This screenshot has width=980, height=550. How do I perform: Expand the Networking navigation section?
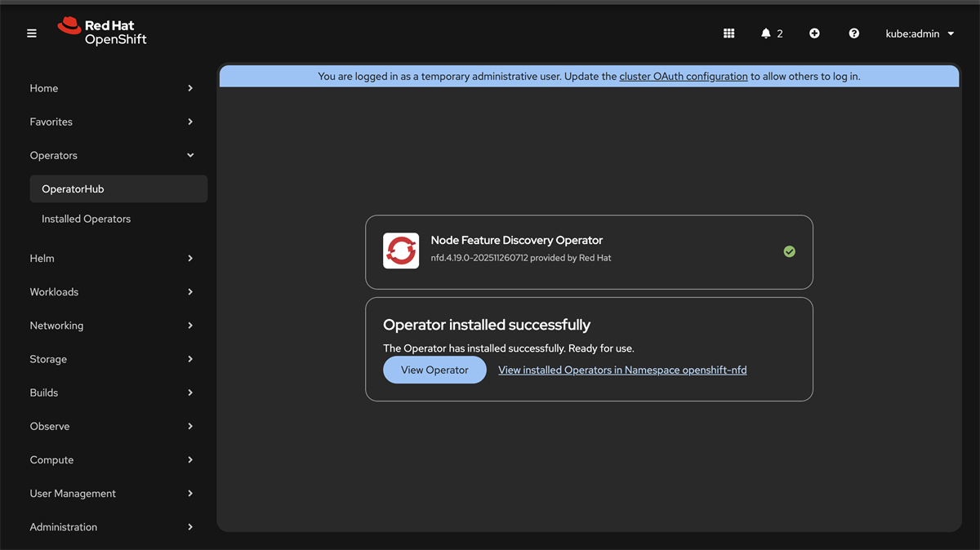[112, 325]
